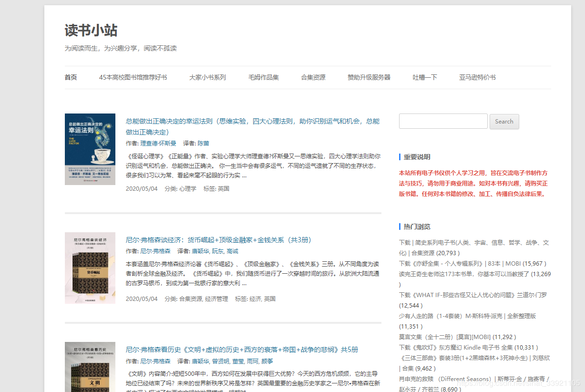Open popular link 莫言文集 全十二册
The height and width of the screenshot is (392, 585).
[x=445, y=337]
